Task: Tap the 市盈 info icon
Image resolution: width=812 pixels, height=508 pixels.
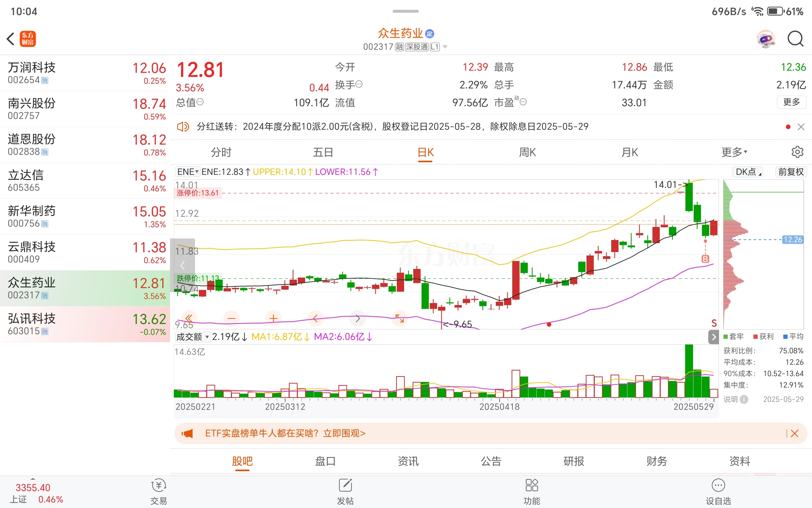Action: [523, 102]
